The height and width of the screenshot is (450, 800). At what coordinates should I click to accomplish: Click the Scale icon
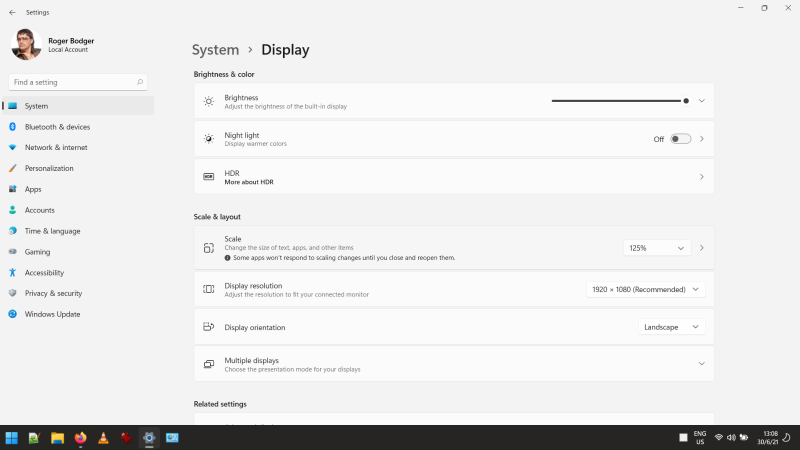(x=209, y=248)
